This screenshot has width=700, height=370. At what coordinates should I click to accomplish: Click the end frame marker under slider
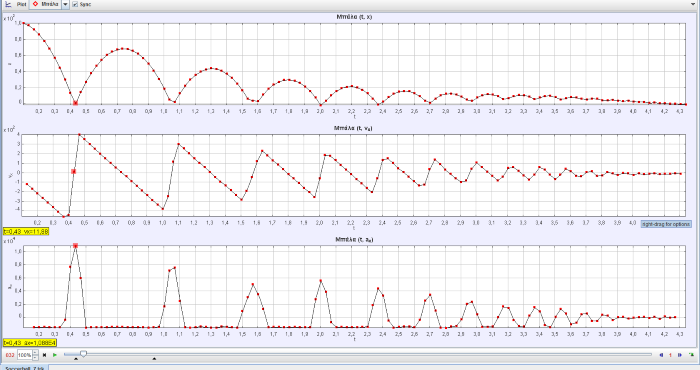154,358
